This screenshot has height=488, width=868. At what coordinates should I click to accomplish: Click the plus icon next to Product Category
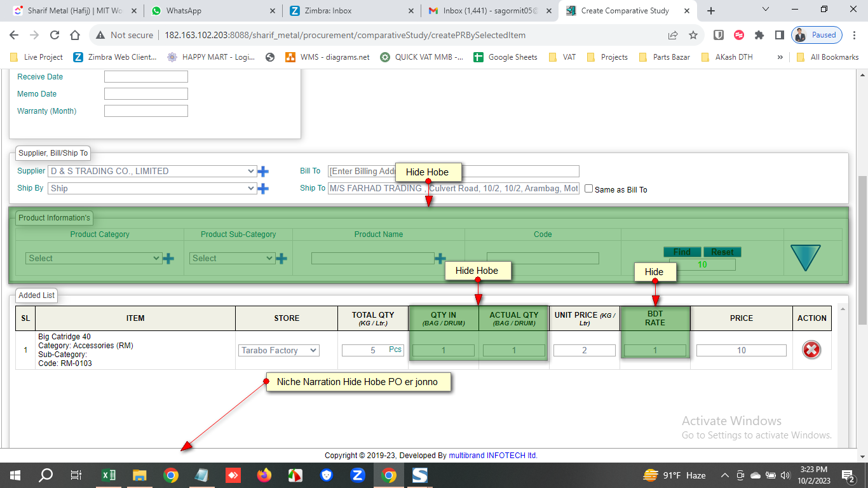click(168, 259)
